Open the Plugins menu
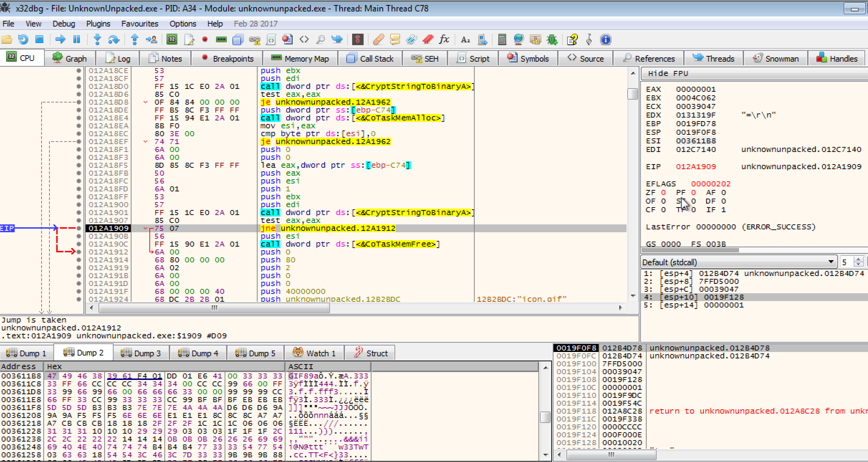The width and height of the screenshot is (868, 462). click(x=98, y=24)
